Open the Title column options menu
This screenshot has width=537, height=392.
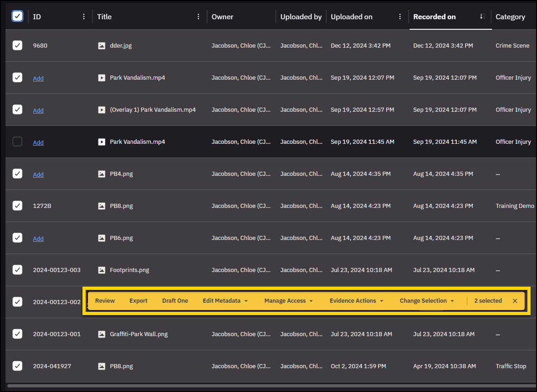point(198,16)
